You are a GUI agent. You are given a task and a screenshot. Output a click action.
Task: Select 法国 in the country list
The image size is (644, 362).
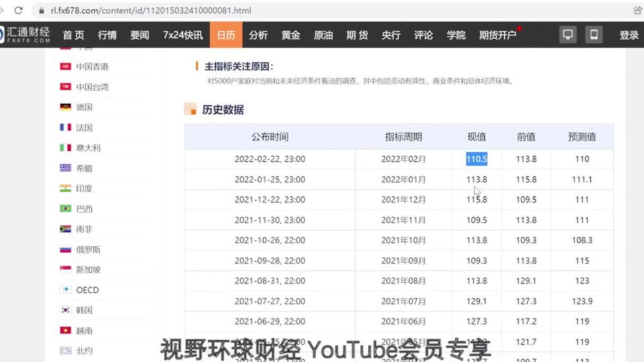coord(85,127)
